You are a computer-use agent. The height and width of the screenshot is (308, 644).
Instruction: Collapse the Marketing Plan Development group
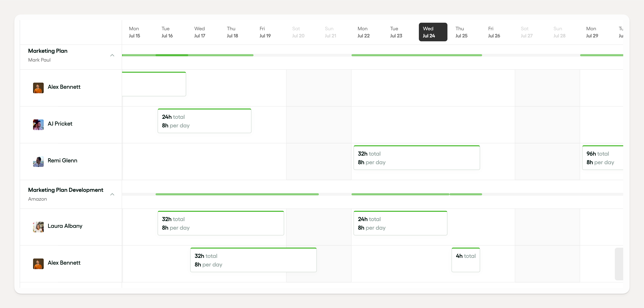(x=112, y=194)
